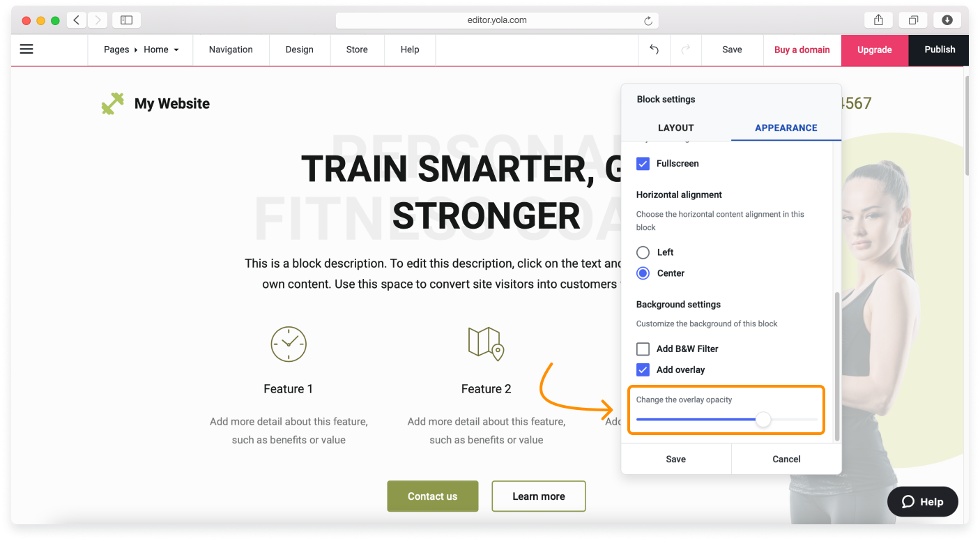
Task: Enable the Add B&W Filter checkbox
Action: 643,349
